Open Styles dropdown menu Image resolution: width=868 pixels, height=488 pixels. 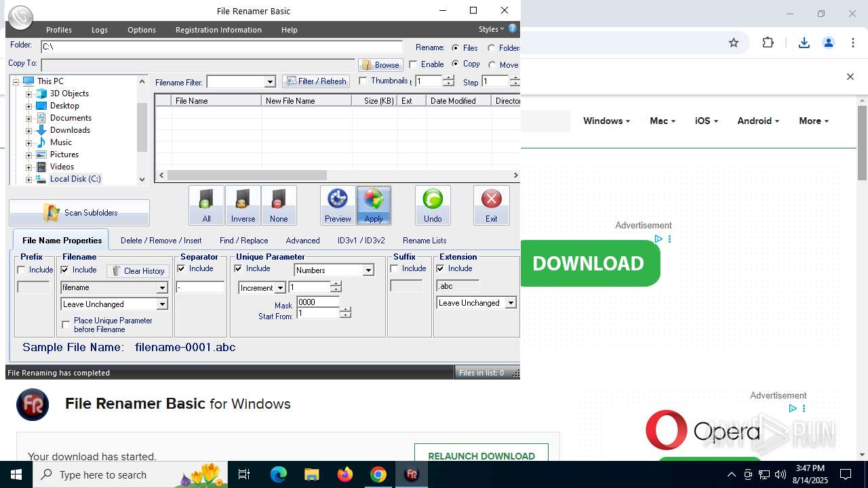(x=491, y=29)
